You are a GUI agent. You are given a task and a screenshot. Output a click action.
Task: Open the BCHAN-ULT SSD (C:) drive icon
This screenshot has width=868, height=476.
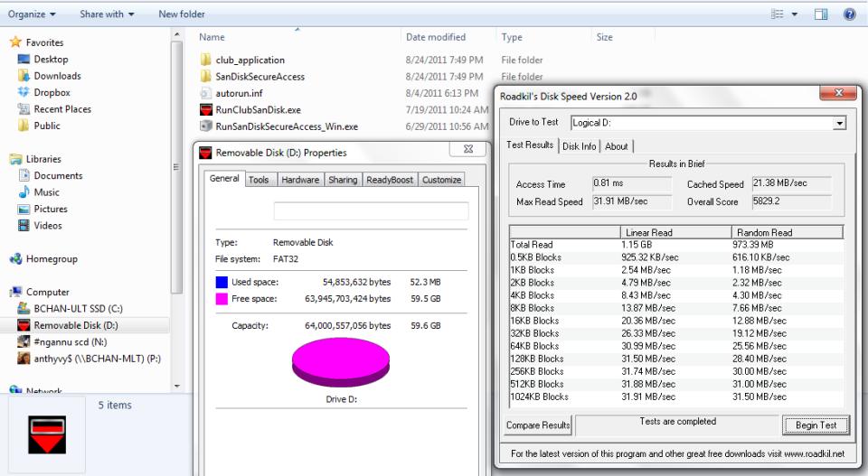(x=24, y=309)
